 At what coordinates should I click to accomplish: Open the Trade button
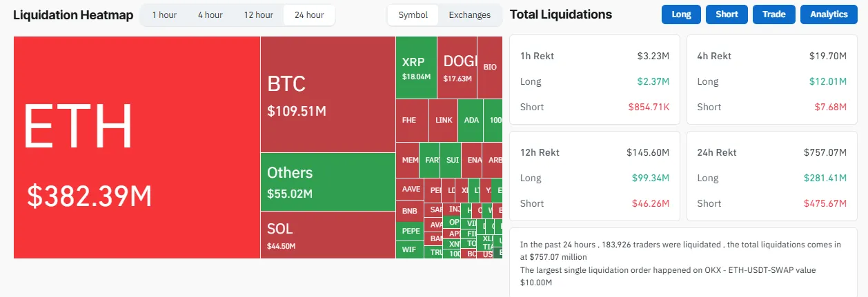[773, 14]
